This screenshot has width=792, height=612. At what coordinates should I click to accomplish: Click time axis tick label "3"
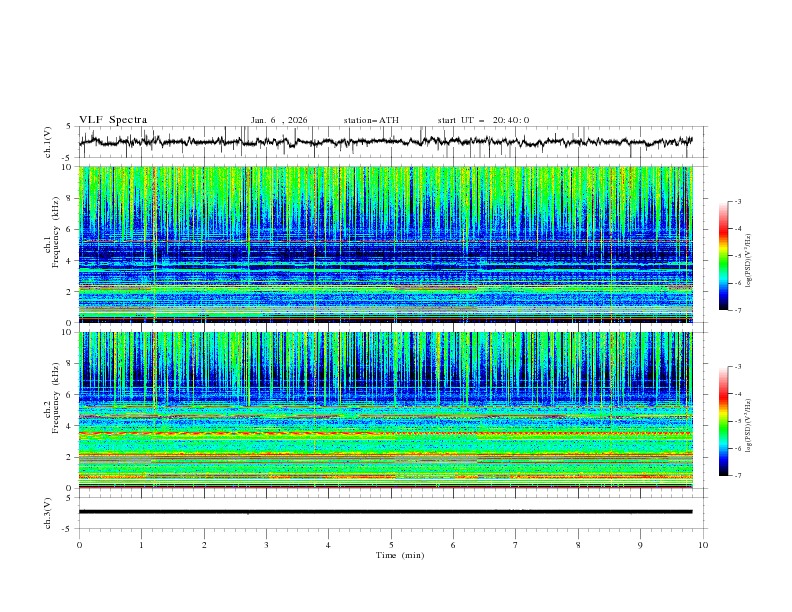[266, 545]
